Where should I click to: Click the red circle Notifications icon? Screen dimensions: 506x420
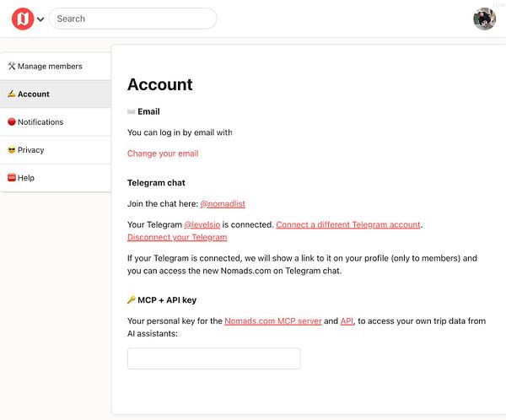pos(12,121)
